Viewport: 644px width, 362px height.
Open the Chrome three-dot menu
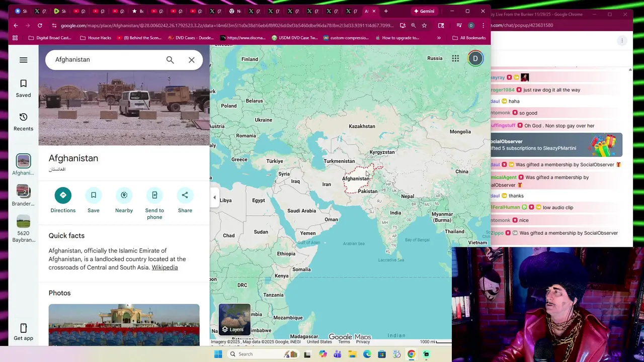click(x=484, y=25)
